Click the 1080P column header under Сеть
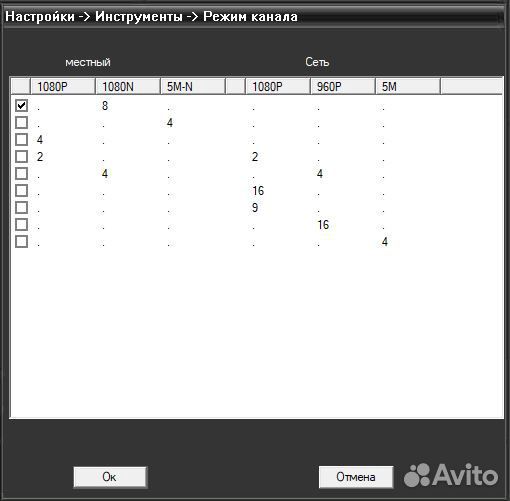The height and width of the screenshot is (501, 510). point(278,87)
